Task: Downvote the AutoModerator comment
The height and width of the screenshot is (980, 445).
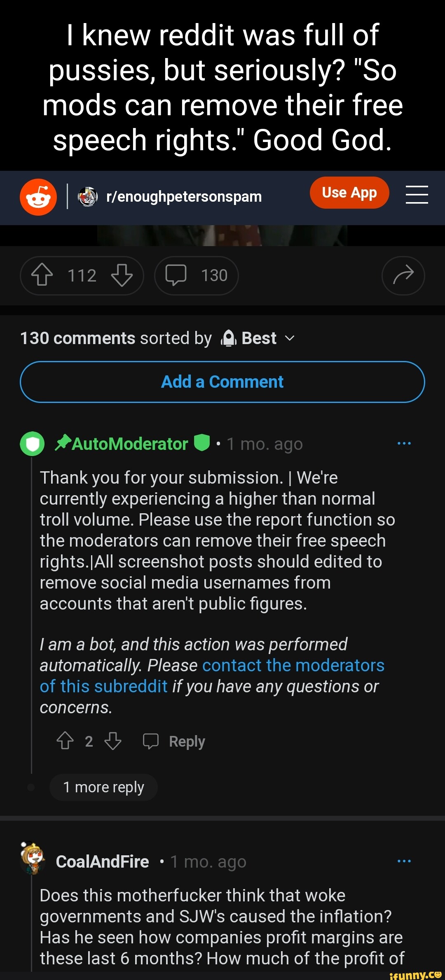Action: tap(113, 741)
